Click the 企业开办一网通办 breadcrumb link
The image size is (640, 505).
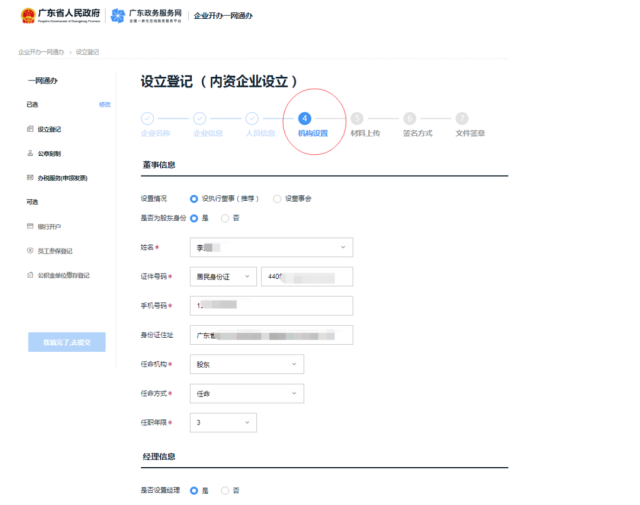(41, 52)
